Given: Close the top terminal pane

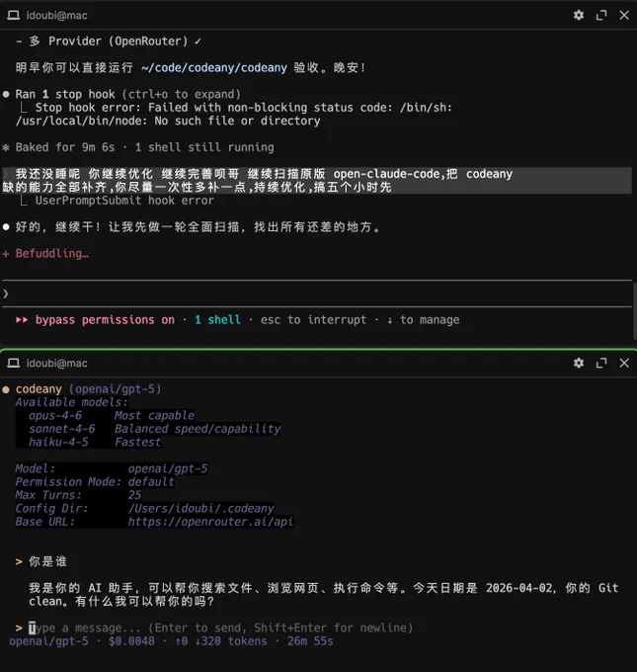Looking at the screenshot, I should (624, 16).
